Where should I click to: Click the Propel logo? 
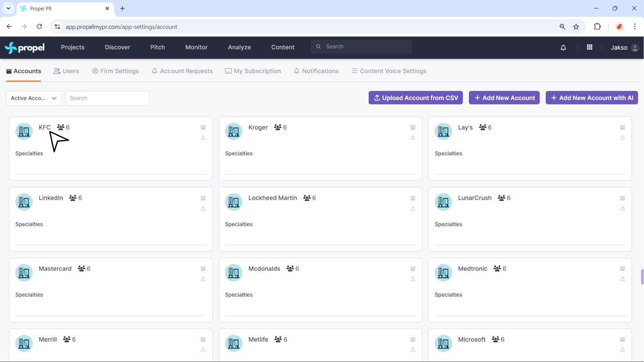25,48
